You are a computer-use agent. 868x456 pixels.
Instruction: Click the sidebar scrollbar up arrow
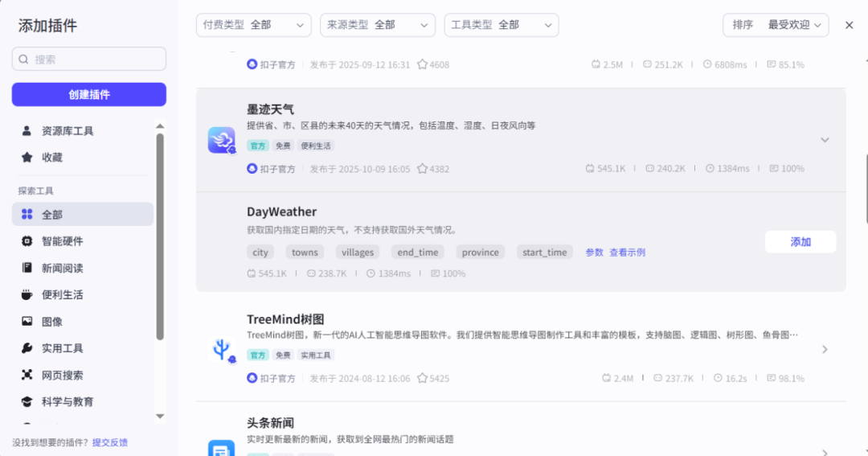pos(160,125)
